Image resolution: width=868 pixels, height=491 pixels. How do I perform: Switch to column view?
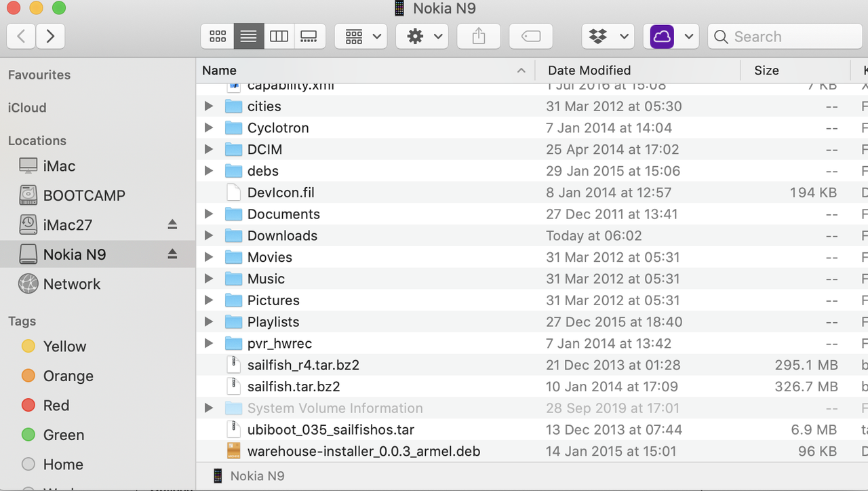pos(279,37)
